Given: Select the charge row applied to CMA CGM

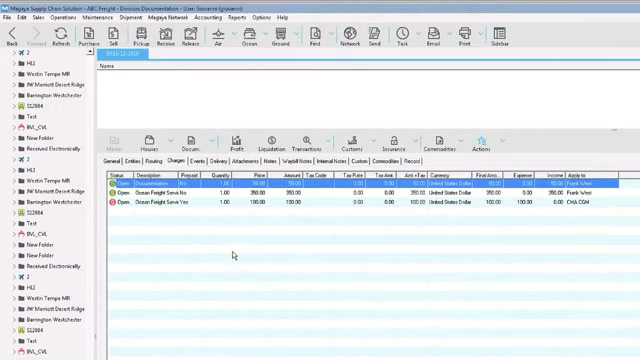Looking at the screenshot, I should click(x=363, y=202).
